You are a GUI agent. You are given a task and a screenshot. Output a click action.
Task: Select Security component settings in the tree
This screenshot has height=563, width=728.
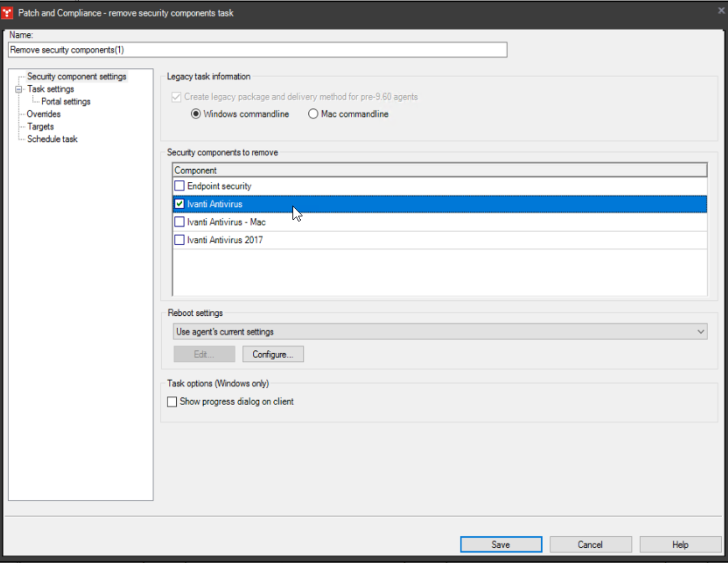click(x=76, y=76)
